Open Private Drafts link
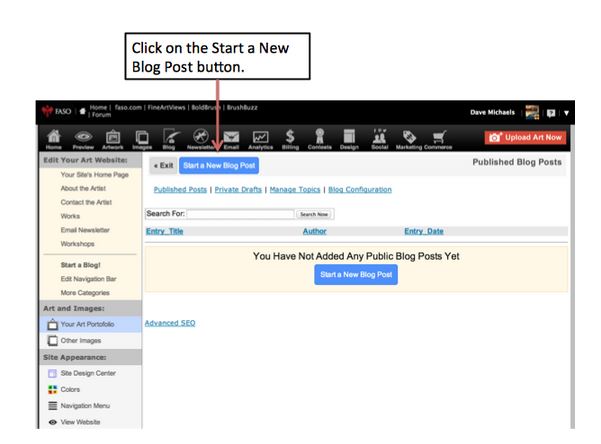 click(x=238, y=189)
